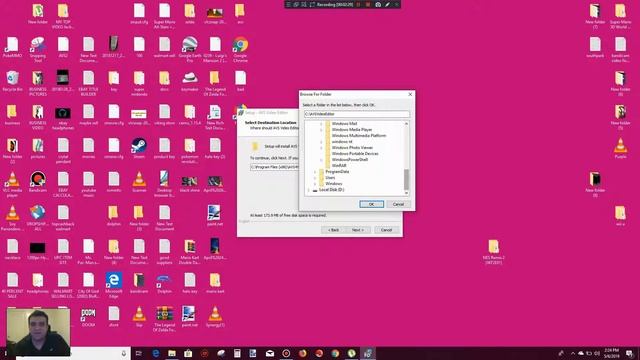Expand the Windows Mail folder node

321,124
